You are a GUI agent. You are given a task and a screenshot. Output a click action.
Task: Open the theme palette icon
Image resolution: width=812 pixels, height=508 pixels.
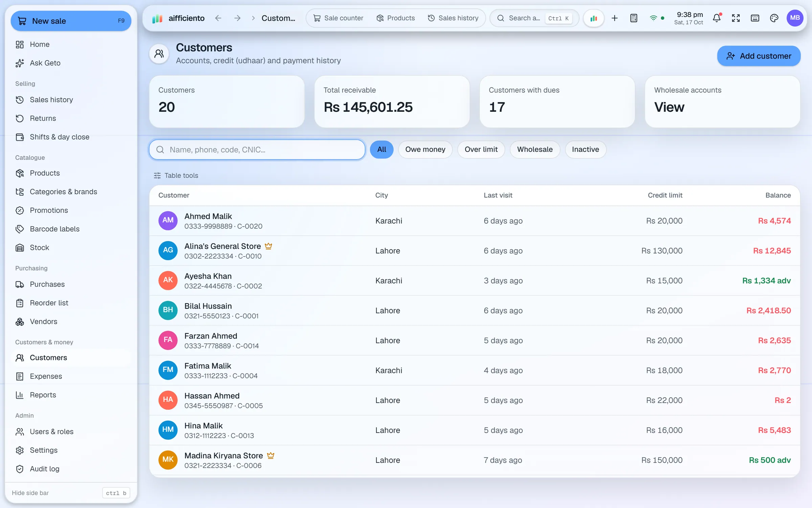tap(774, 18)
